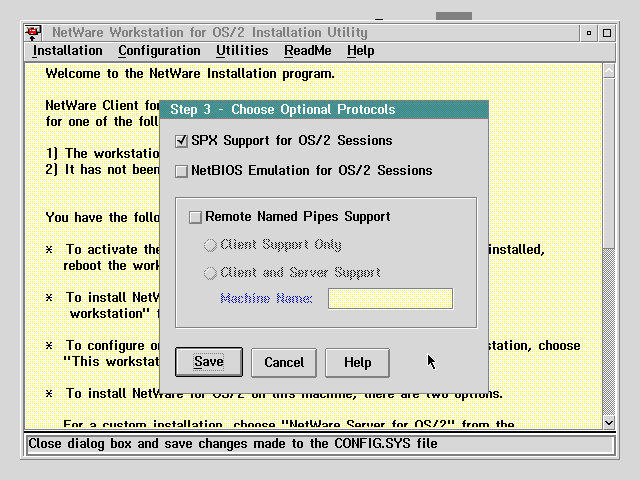
Task: Click the dialog's Help button
Action: (x=357, y=362)
